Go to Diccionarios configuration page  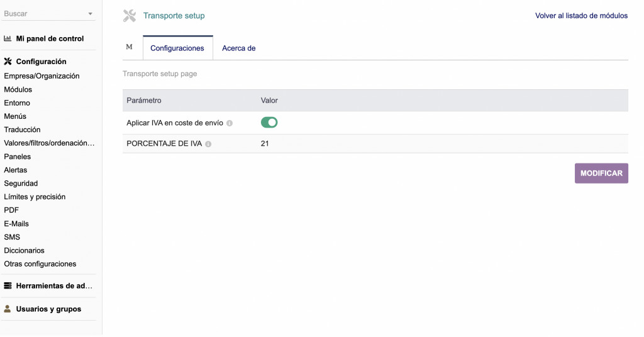point(24,250)
